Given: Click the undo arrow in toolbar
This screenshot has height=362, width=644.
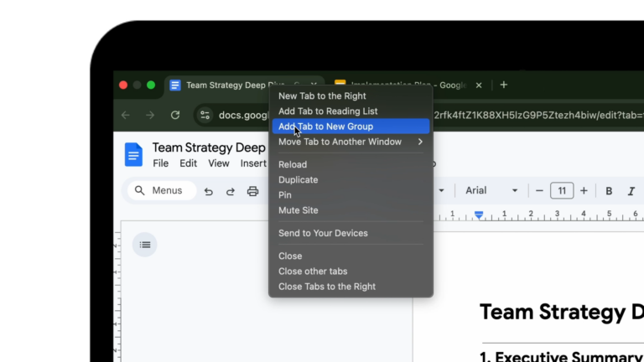Looking at the screenshot, I should pos(209,191).
